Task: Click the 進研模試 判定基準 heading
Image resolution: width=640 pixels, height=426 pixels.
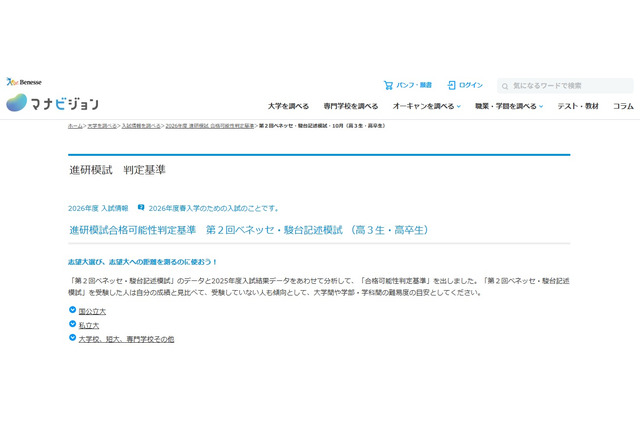Action: (x=117, y=170)
